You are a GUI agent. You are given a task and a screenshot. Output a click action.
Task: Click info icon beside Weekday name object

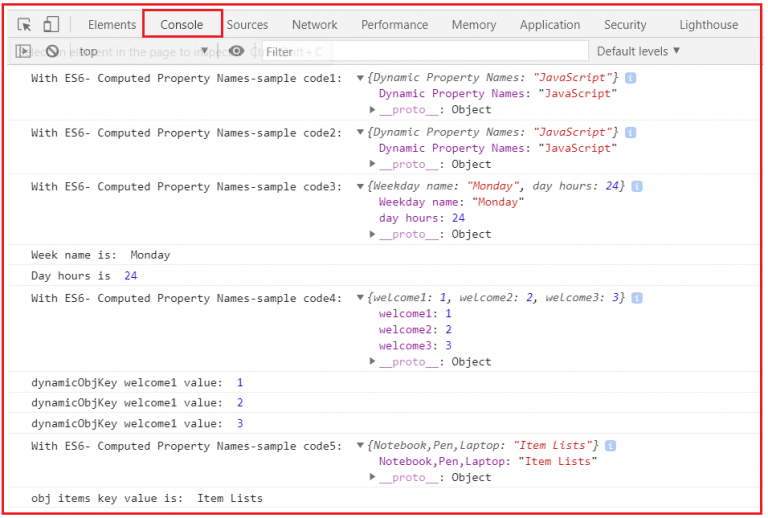[637, 187]
